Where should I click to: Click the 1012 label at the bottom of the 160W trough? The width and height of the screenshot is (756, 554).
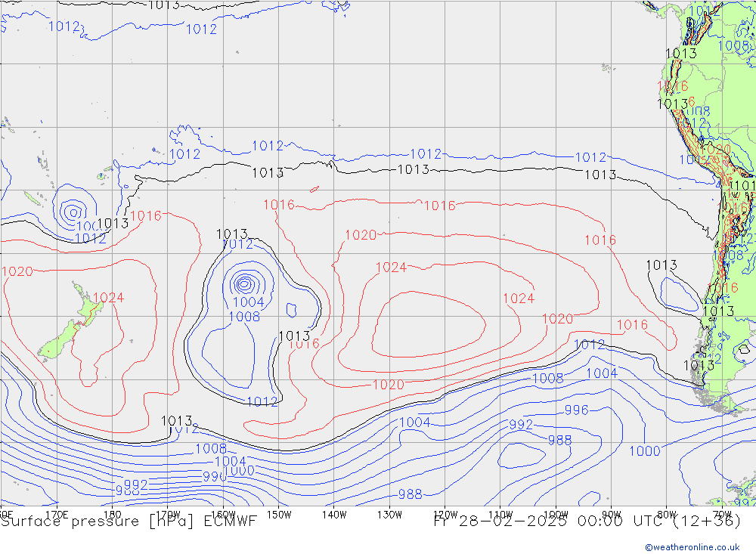click(262, 401)
